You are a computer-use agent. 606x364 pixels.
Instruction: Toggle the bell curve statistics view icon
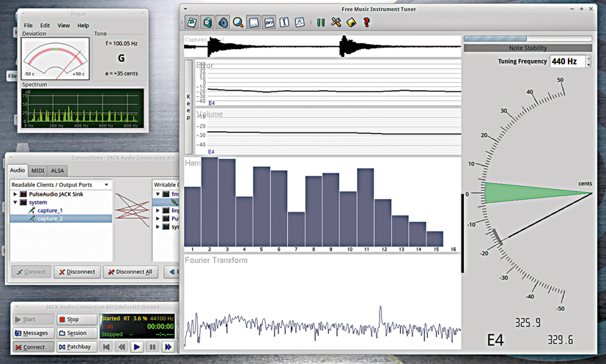[300, 23]
